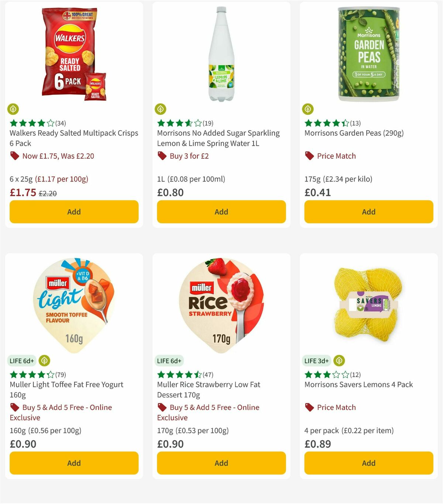Add Morrisons Garden Peas to basket
Viewport: 443px width, 504px height.
[368, 212]
